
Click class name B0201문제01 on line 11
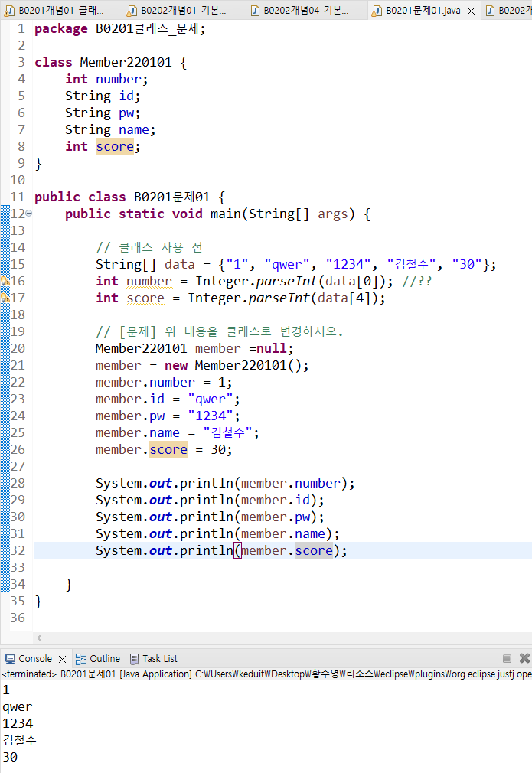(x=171, y=197)
